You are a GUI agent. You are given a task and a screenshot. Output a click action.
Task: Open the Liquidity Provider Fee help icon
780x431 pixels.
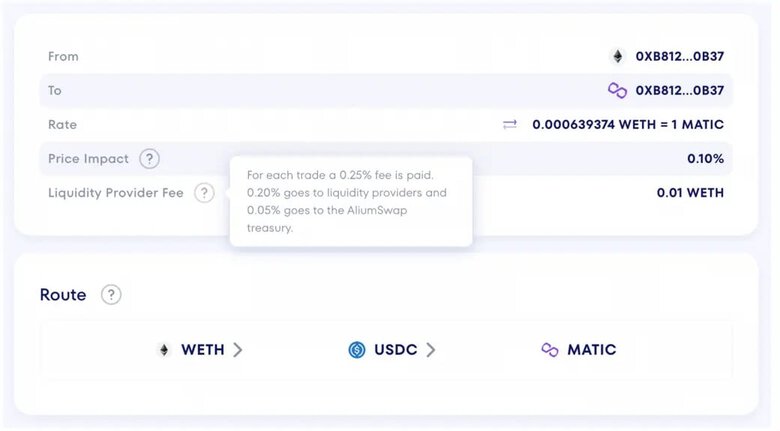pos(204,193)
